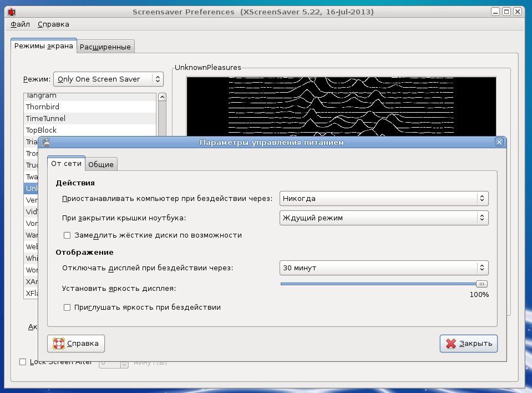Open the Справка menu in the menu bar

[53, 24]
